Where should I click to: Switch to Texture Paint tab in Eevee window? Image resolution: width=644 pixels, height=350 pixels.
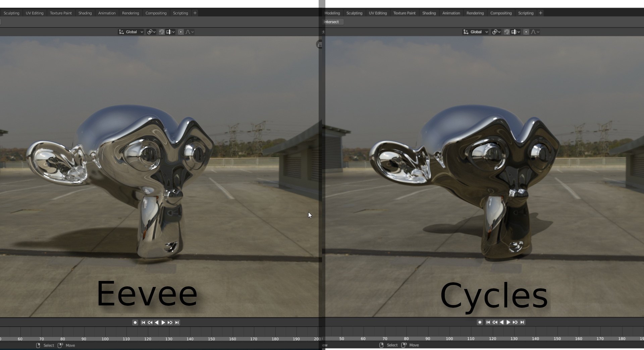tap(61, 13)
